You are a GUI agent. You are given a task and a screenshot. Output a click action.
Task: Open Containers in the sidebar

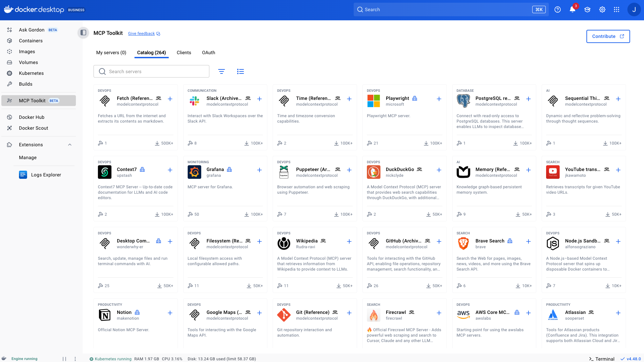[x=31, y=41]
